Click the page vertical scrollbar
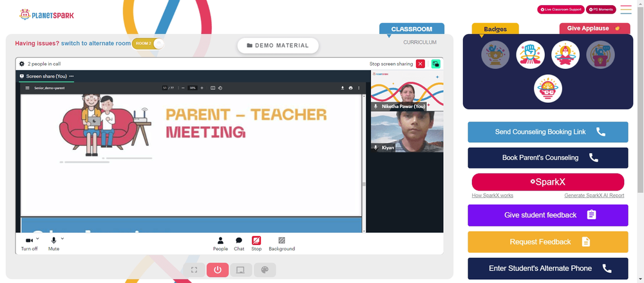This screenshot has height=283, width=644. point(640,98)
